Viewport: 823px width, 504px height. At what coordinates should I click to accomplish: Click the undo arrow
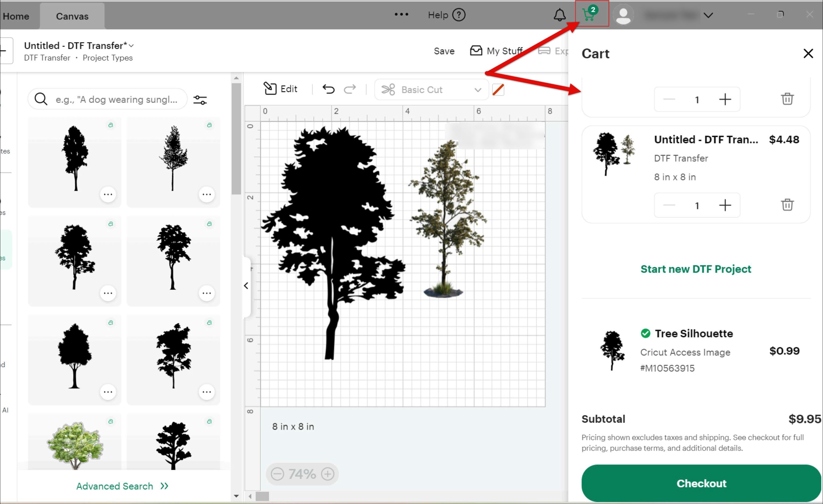[x=328, y=89]
